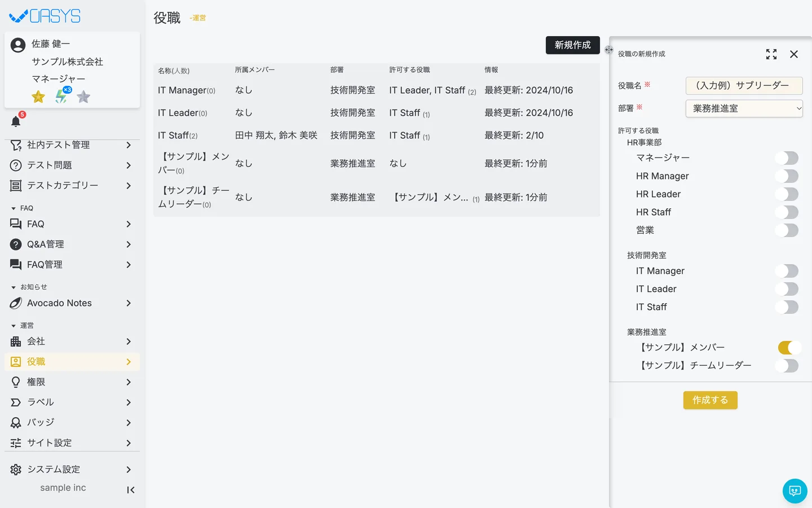Go to the FAQ管理 menu item
The height and width of the screenshot is (508, 812).
(x=72, y=265)
